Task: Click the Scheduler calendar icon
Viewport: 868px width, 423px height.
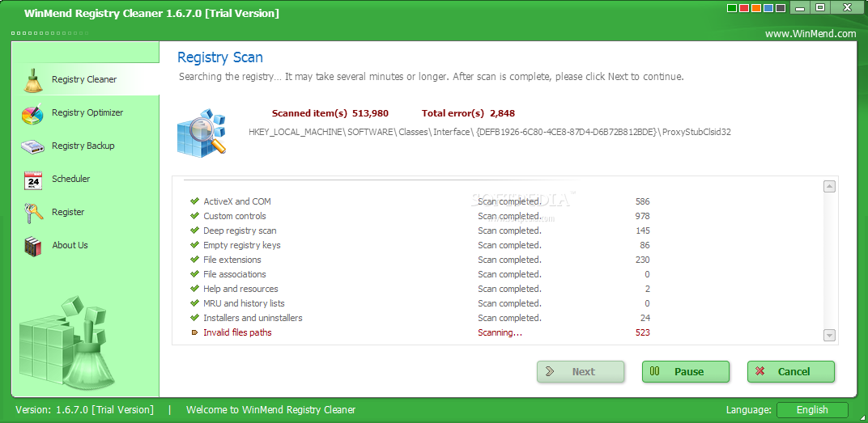Action: click(x=33, y=180)
